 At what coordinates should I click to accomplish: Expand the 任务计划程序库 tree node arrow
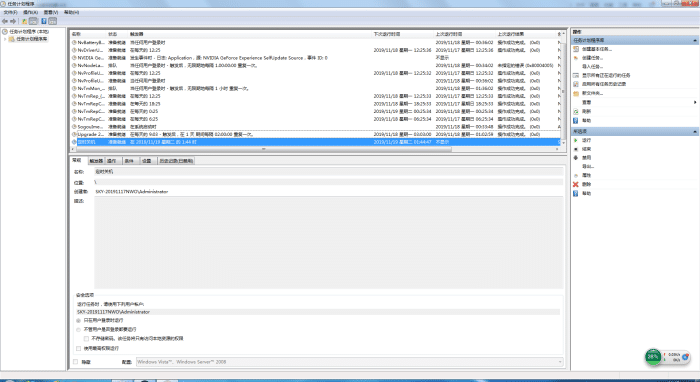(x=5, y=39)
